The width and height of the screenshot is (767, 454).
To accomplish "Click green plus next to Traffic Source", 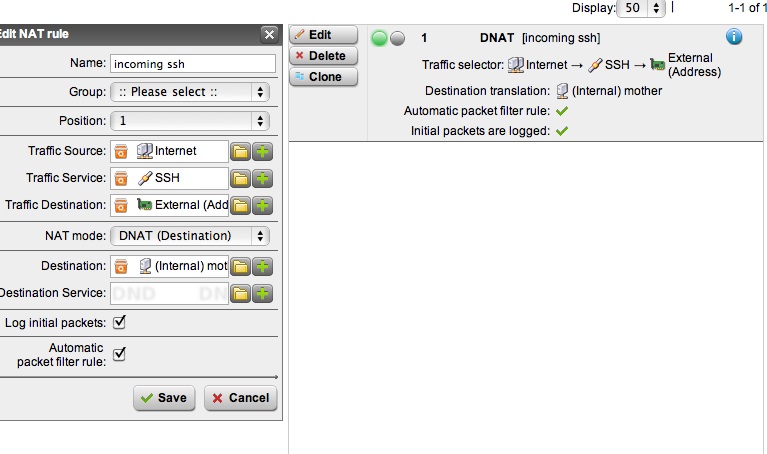I will (262, 151).
